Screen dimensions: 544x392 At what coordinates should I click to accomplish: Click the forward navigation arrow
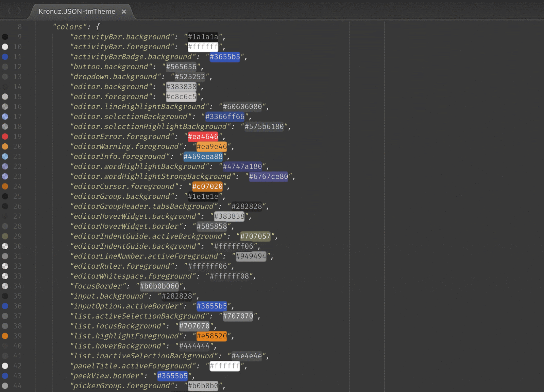coord(20,11)
